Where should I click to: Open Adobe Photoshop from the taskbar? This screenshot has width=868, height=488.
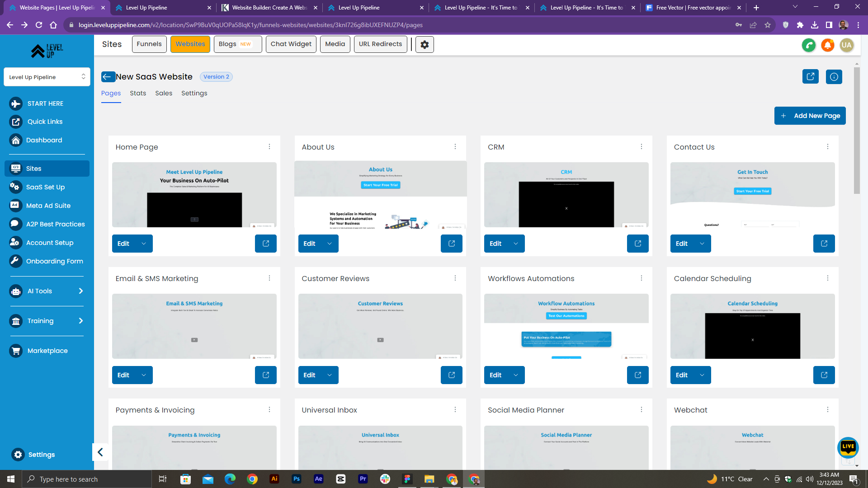(x=297, y=479)
